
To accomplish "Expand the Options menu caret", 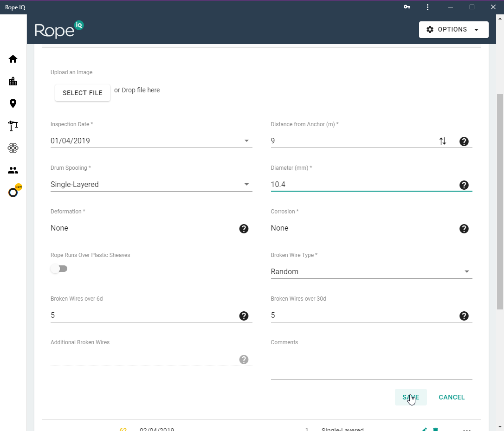I will (x=476, y=30).
